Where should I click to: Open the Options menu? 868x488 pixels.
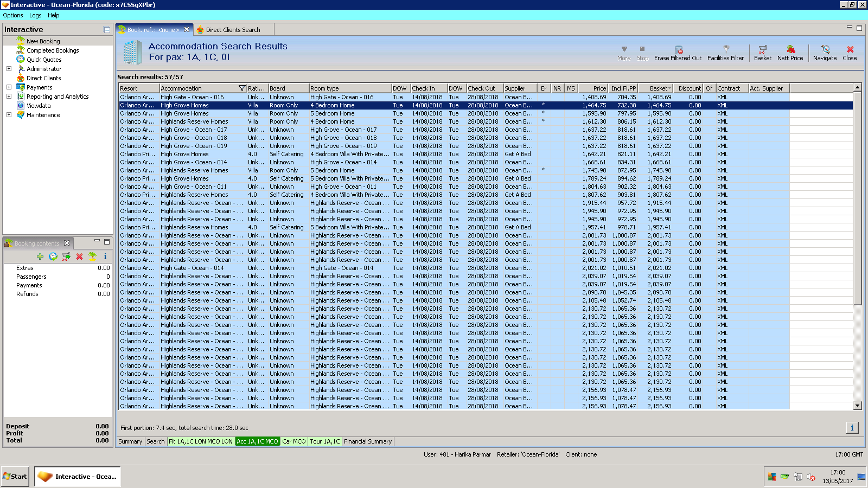13,15
